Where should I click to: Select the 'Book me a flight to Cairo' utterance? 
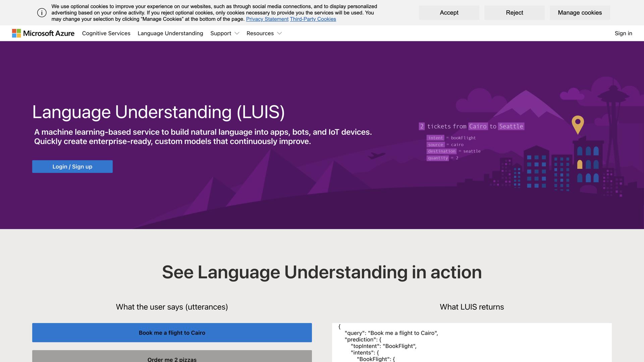click(172, 333)
